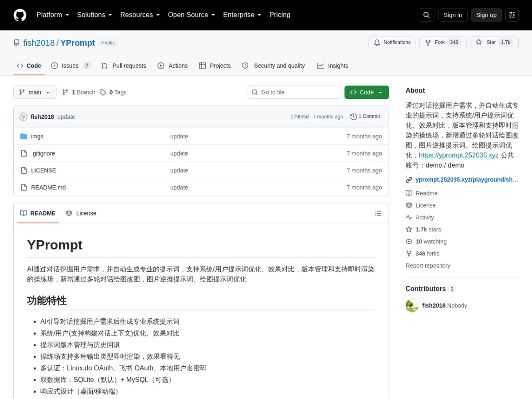Open the README.md file
The image size is (532, 399).
(48, 188)
